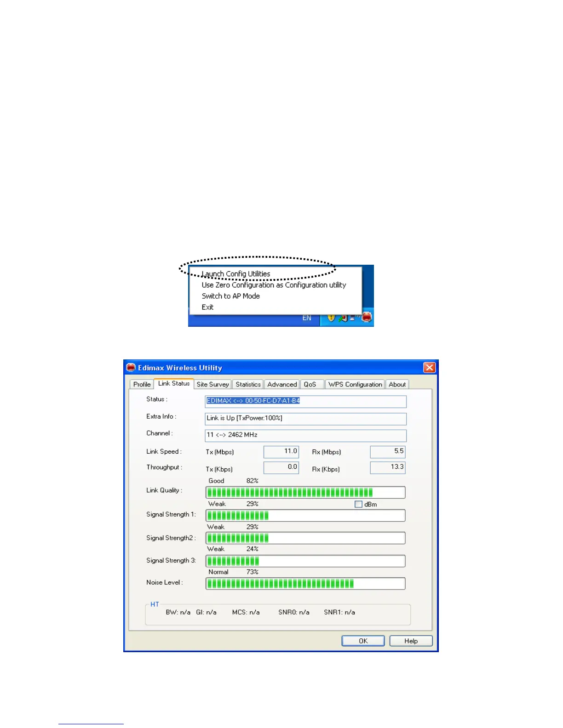Image resolution: width=563 pixels, height=728 pixels.
Task: Click the 'Noise Level :' label
Action: 165,582
